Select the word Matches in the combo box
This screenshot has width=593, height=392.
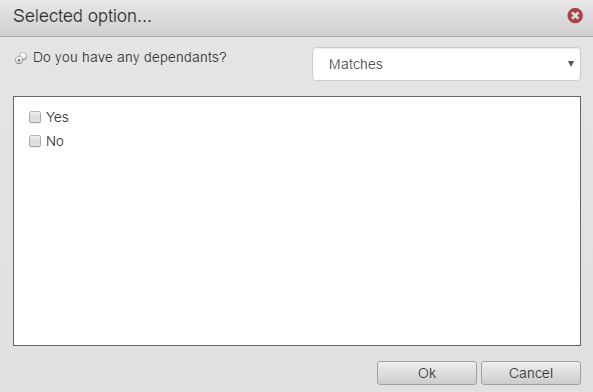356,64
